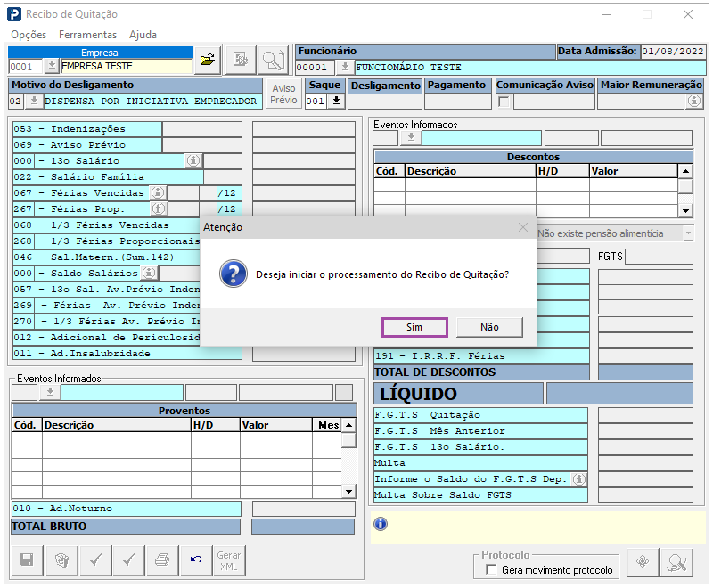Click the gear-like icon next to Protocolo box
713x588 pixels.
(x=642, y=562)
